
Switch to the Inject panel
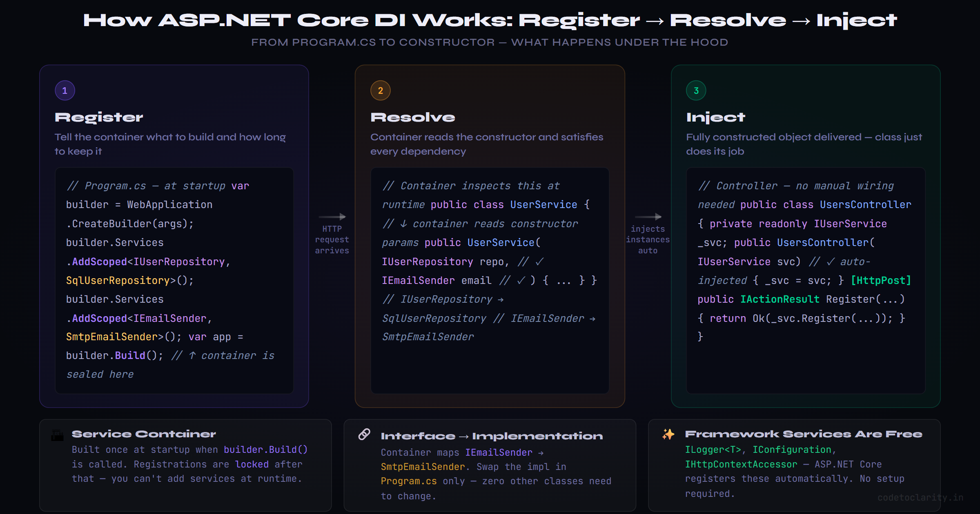pyautogui.click(x=715, y=117)
